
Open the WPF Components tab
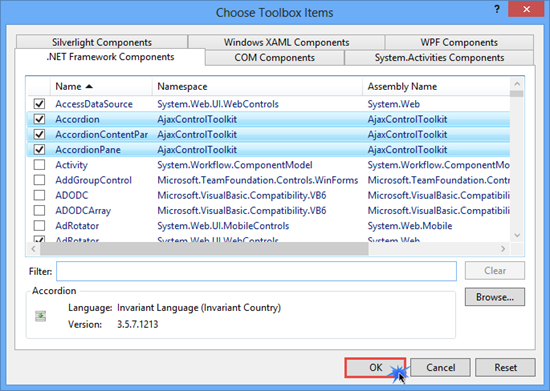point(459,42)
